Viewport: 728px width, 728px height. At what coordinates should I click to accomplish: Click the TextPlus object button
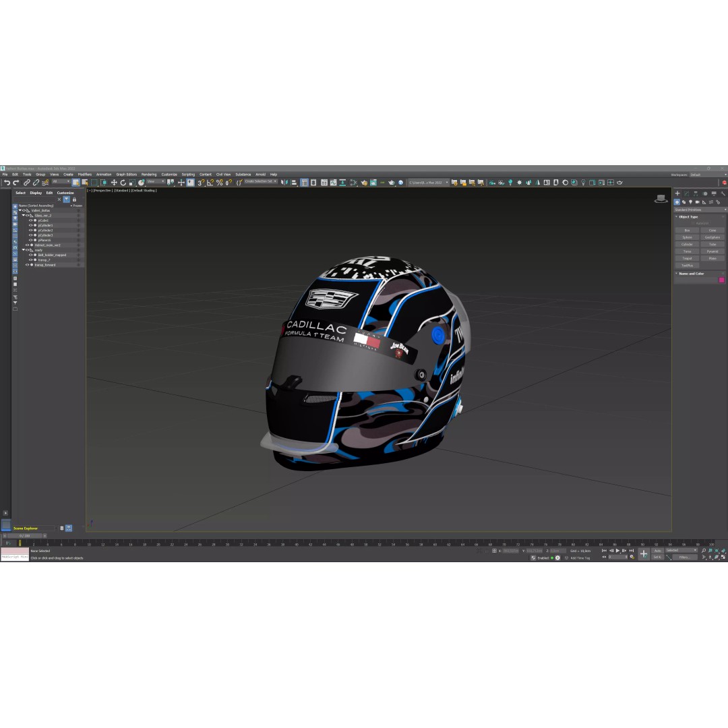(687, 266)
